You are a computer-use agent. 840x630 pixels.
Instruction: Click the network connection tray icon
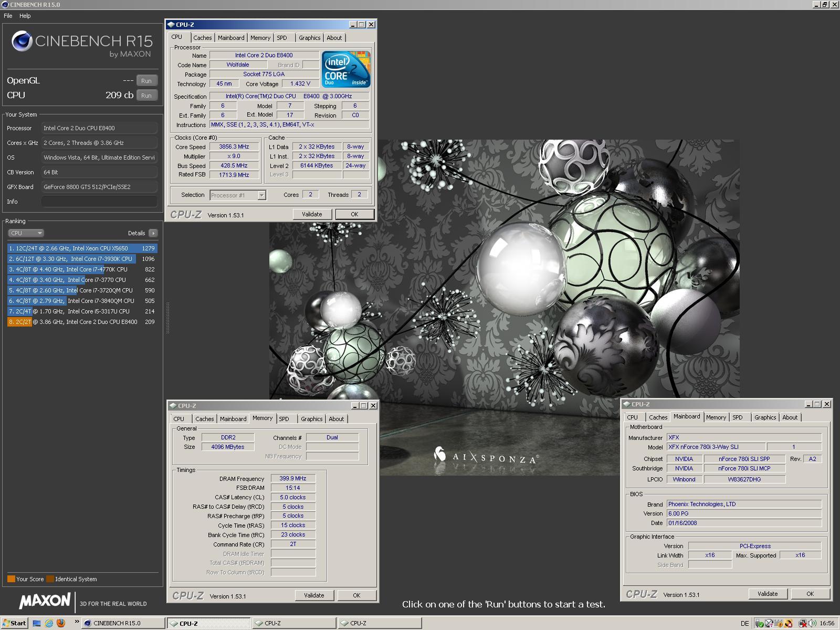click(803, 623)
